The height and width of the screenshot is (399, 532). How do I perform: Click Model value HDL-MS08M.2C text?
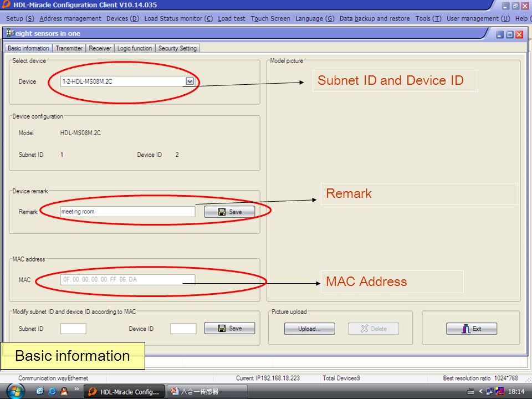click(80, 133)
